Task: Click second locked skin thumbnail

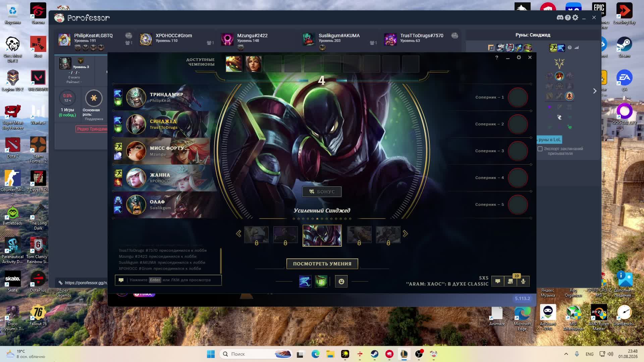Action: (x=285, y=235)
